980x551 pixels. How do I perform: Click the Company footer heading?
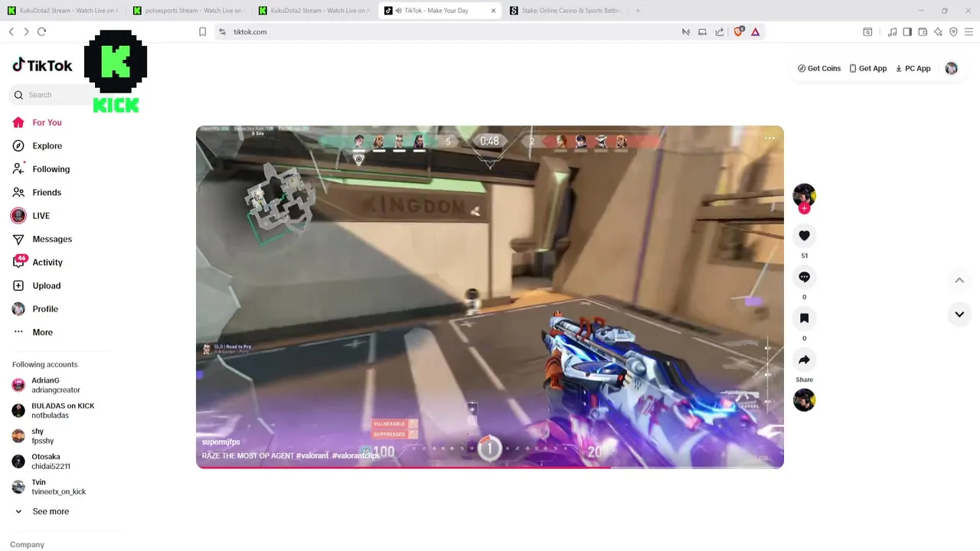pyautogui.click(x=27, y=545)
